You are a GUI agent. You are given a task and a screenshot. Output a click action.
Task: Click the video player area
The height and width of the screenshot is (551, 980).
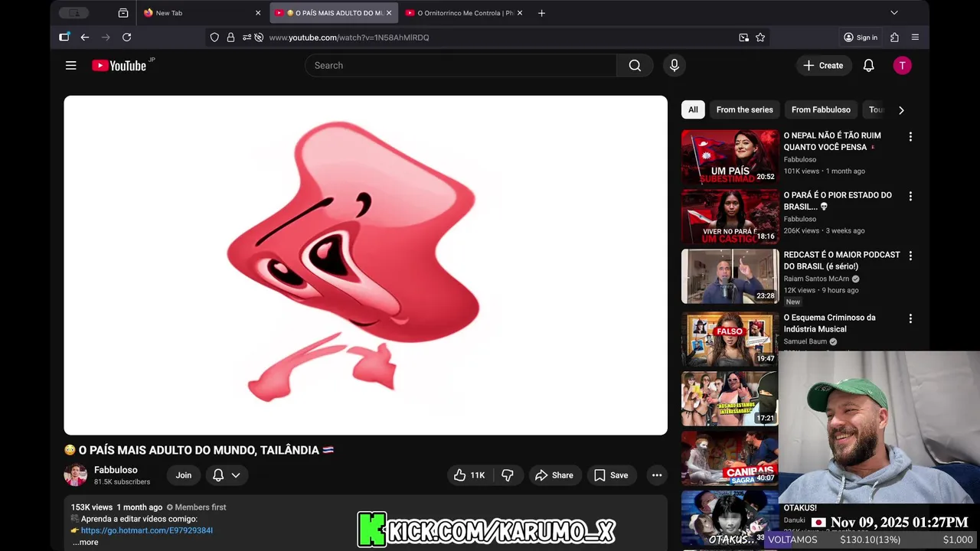[x=366, y=265]
